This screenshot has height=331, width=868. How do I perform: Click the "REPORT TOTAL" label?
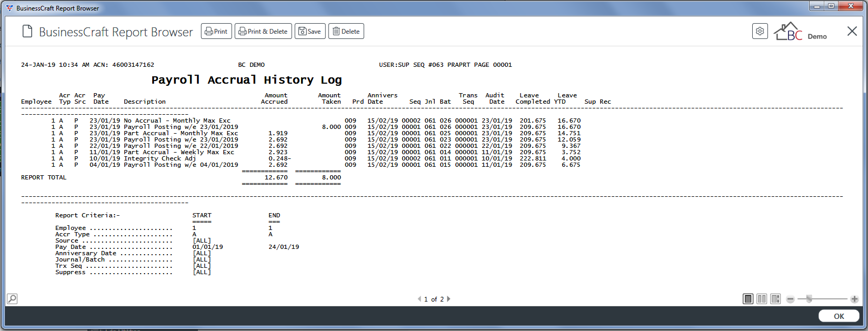[44, 177]
